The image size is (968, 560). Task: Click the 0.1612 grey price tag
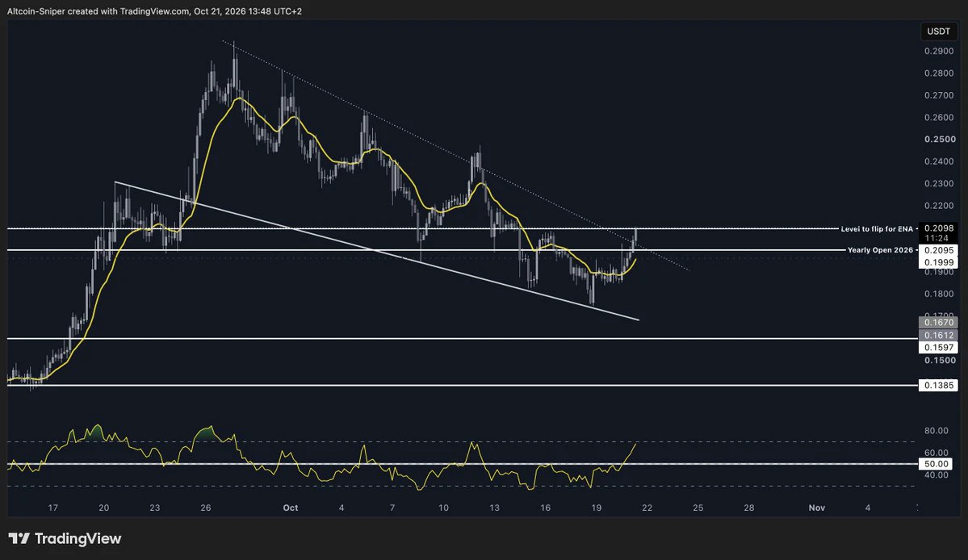(938, 335)
